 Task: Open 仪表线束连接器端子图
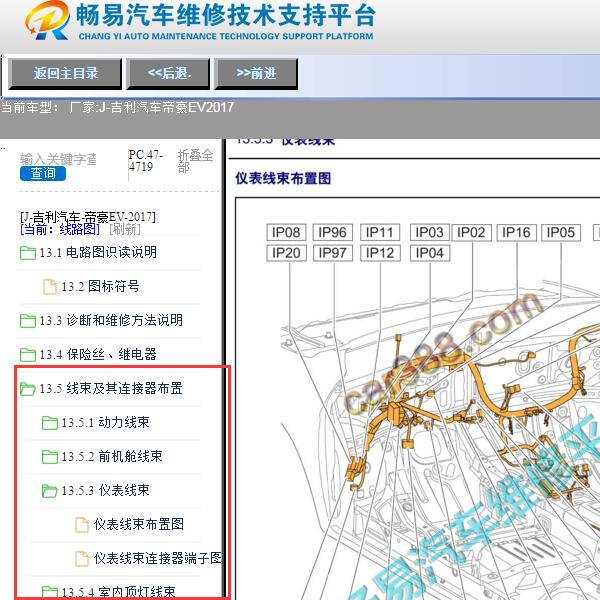[157, 558]
